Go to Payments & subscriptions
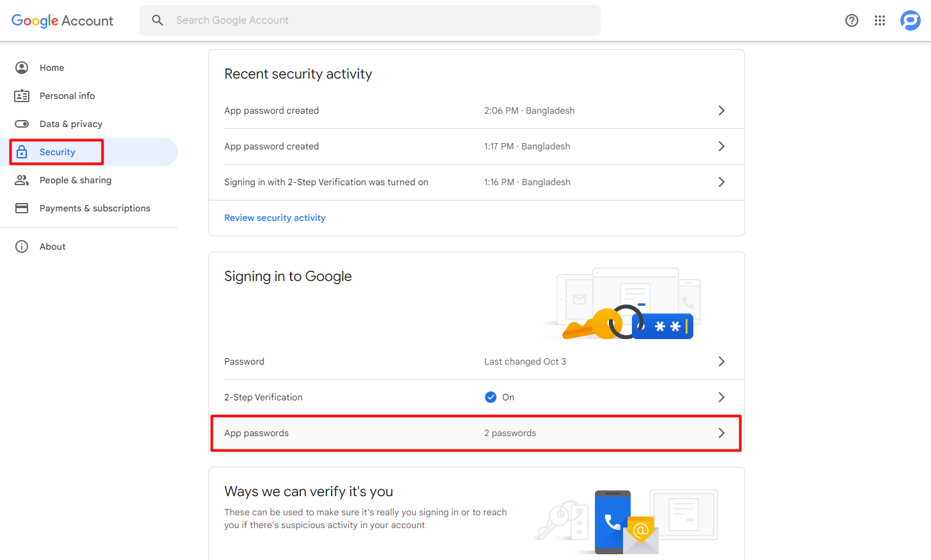 (x=95, y=208)
